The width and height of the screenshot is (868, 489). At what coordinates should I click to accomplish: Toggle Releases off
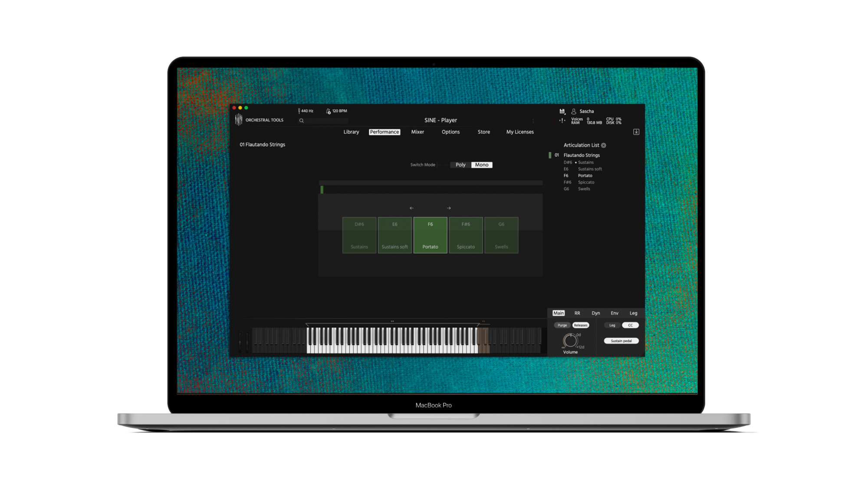coord(581,325)
